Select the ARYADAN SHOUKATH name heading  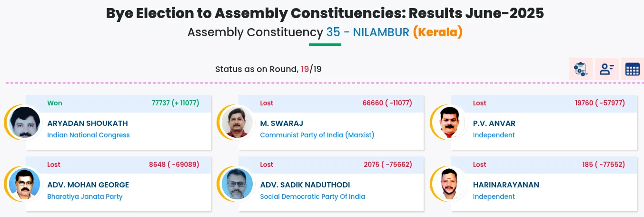coord(88,123)
